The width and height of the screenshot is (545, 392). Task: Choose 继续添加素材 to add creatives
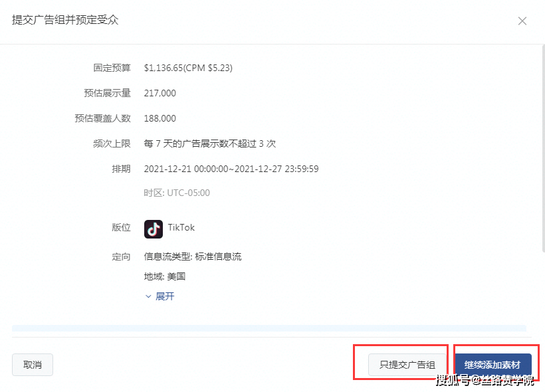492,365
